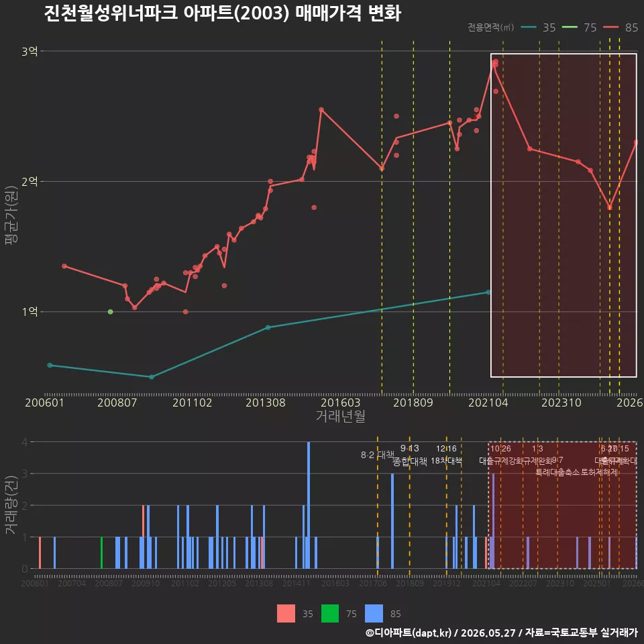Viewport: 644px width, 644px height.
Task: Click the 1억 y-axis label
Action: coord(30,312)
